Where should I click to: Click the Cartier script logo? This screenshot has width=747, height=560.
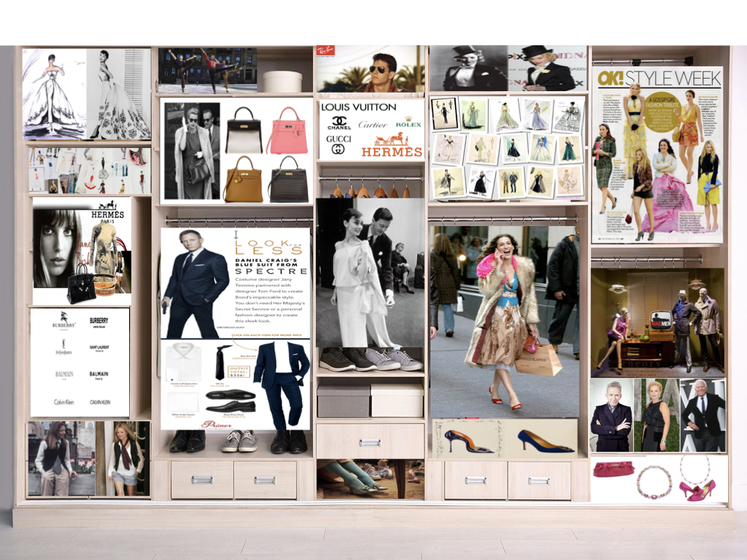373,124
